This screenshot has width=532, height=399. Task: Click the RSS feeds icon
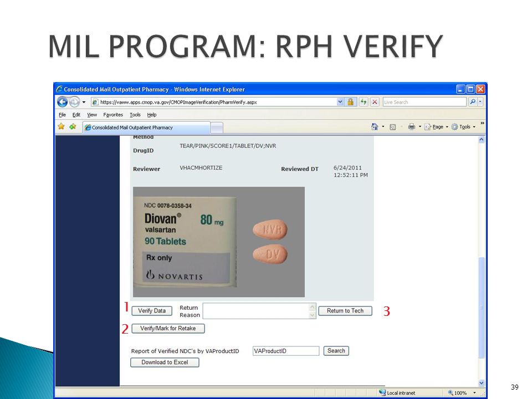(x=392, y=127)
